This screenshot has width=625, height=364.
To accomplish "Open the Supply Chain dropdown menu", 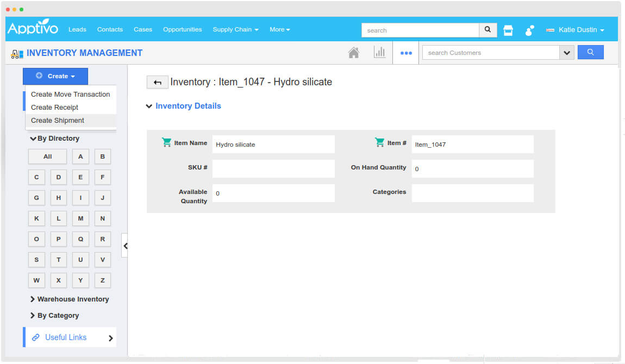I will (x=235, y=29).
